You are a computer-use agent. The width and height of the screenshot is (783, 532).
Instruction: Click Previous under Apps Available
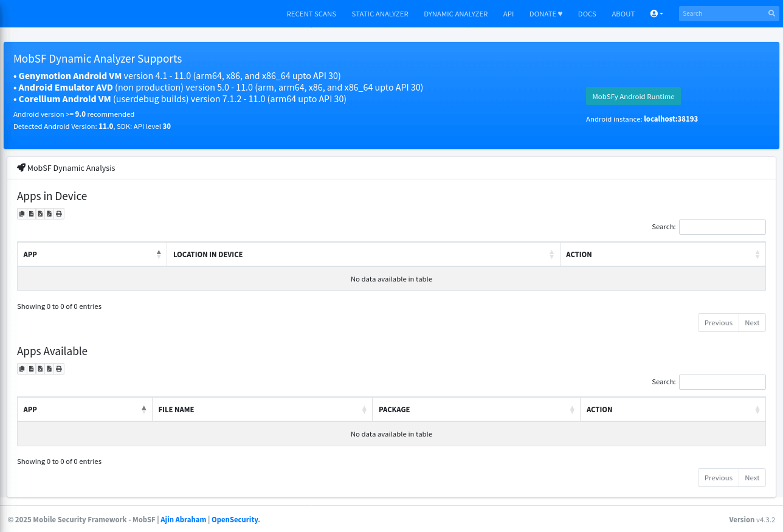point(719,478)
